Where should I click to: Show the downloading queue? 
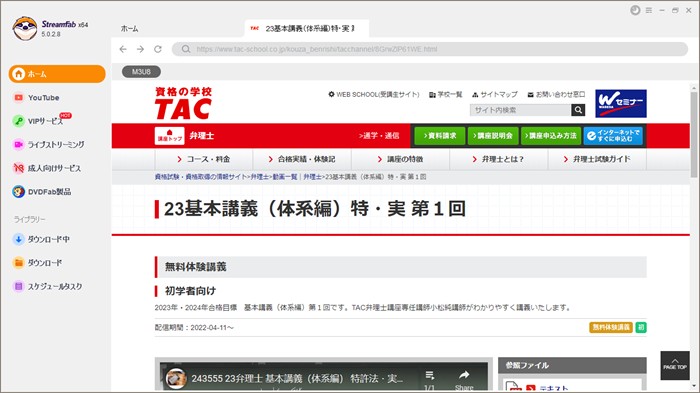pos(41,239)
